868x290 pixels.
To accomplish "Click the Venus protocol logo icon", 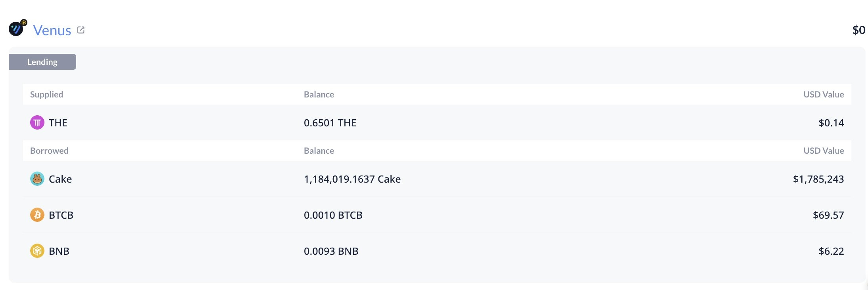I will [17, 28].
